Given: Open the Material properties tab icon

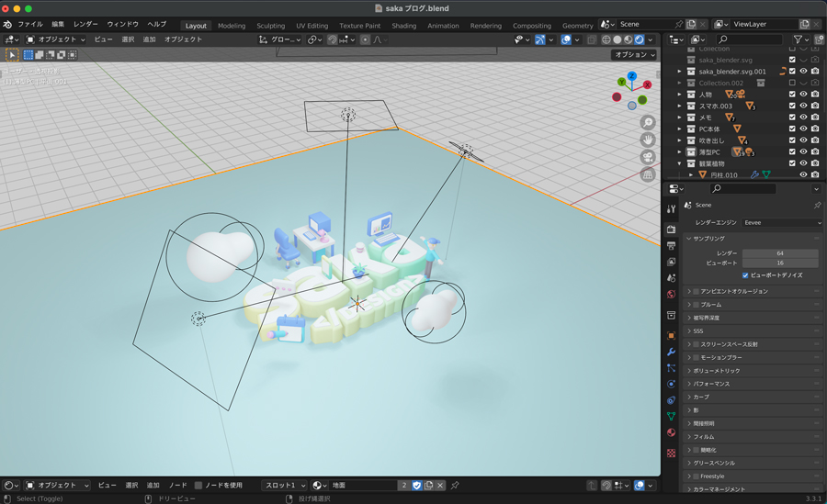Looking at the screenshot, I should (x=671, y=432).
